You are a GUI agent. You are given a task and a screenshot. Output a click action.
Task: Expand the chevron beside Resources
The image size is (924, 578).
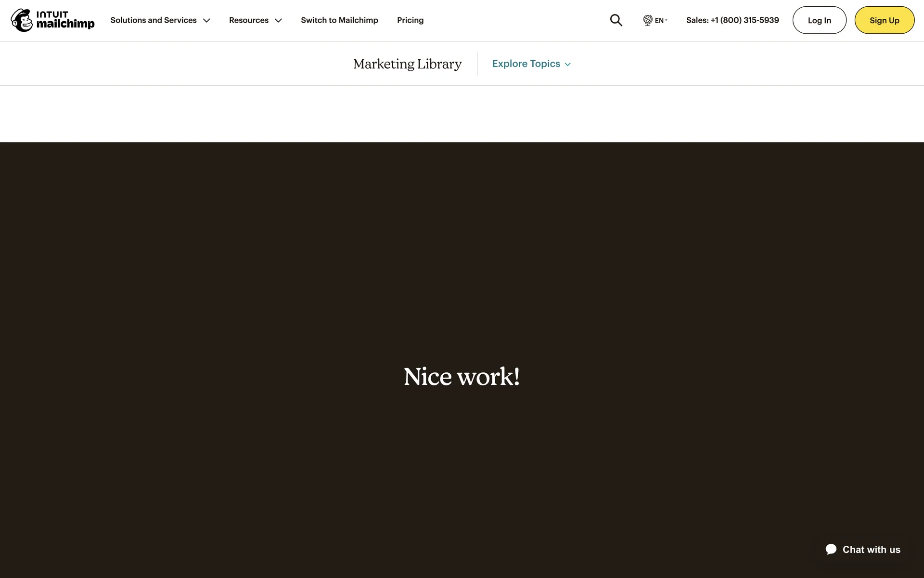click(278, 21)
